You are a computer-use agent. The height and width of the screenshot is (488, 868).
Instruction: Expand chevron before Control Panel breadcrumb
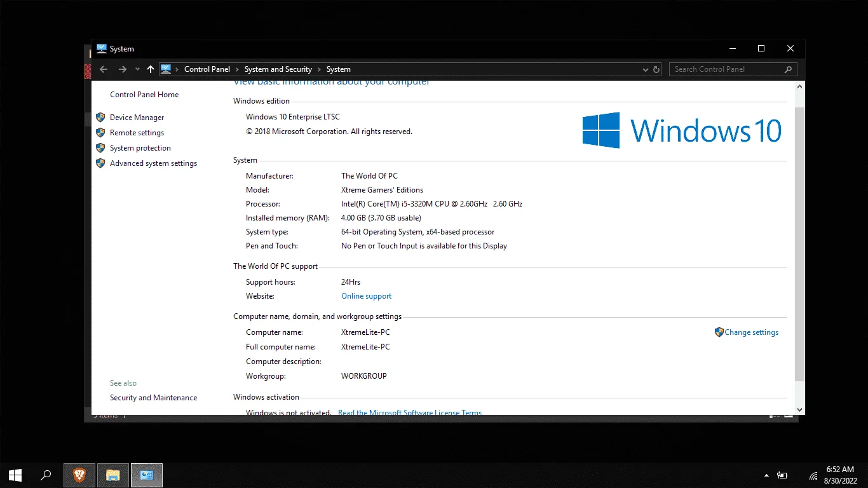tap(178, 69)
